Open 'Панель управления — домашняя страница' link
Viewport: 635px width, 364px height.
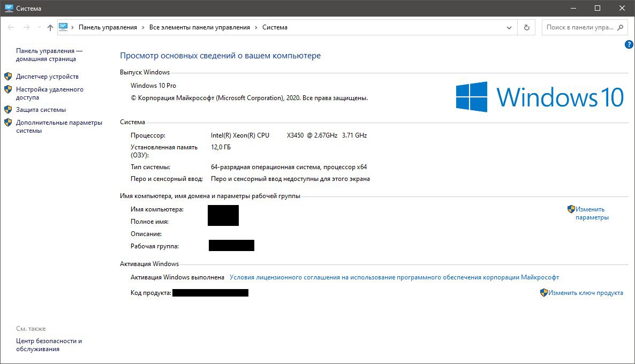(49, 55)
